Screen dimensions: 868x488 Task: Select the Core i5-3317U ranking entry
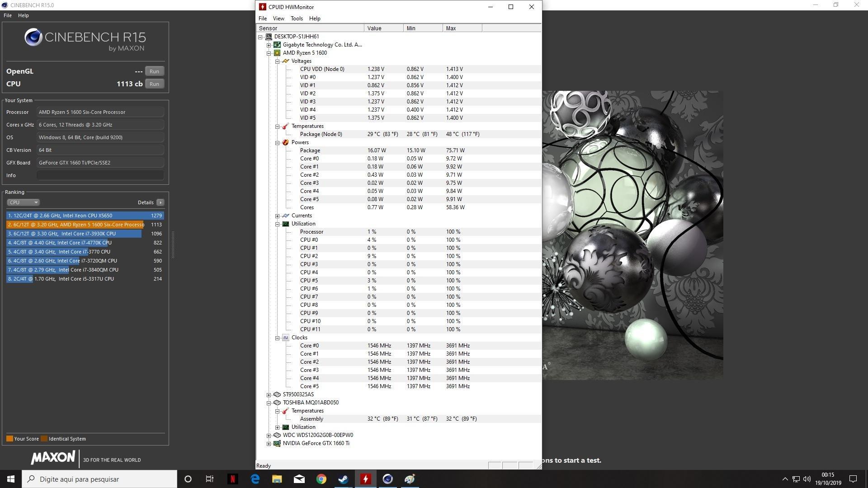point(85,279)
